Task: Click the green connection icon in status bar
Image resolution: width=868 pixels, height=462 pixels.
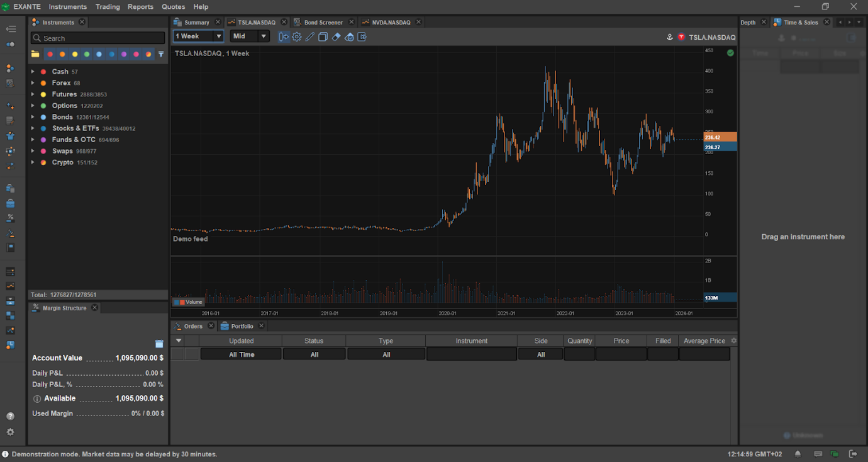Action: (835, 454)
